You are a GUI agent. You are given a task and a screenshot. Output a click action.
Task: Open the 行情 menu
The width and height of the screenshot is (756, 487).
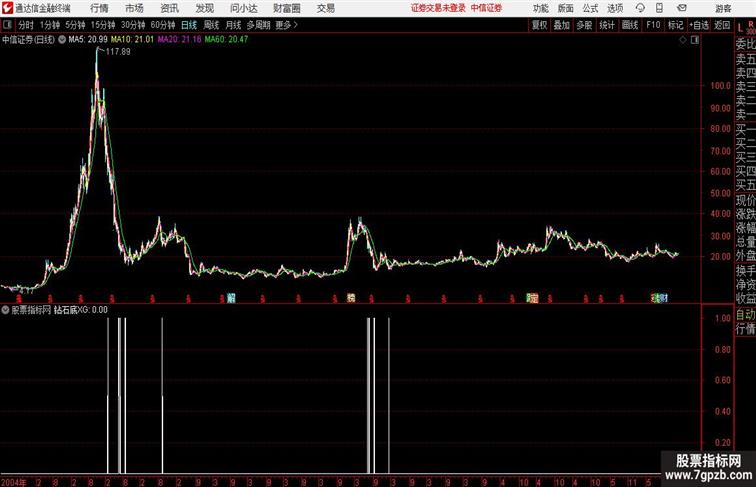99,8
